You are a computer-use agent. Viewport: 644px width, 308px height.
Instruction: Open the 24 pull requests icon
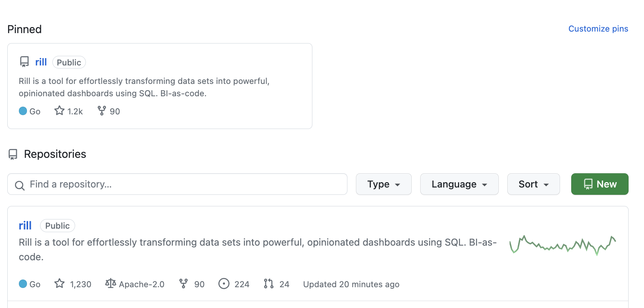[268, 284]
